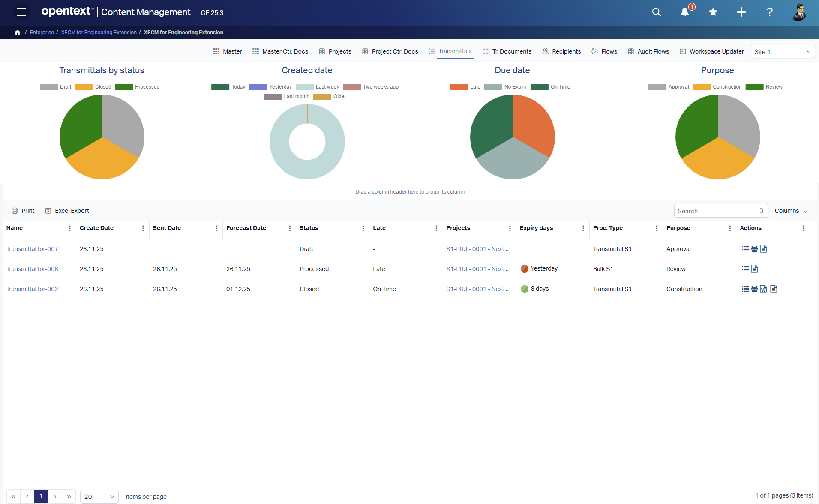Open the Purpose column options menu
The width and height of the screenshot is (819, 504).
731,229
